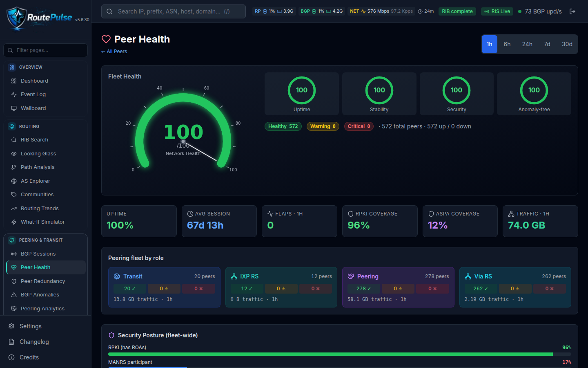Screen dimensions: 588x368
Task: Click the Path Analysis branch icon
Action: [14, 167]
